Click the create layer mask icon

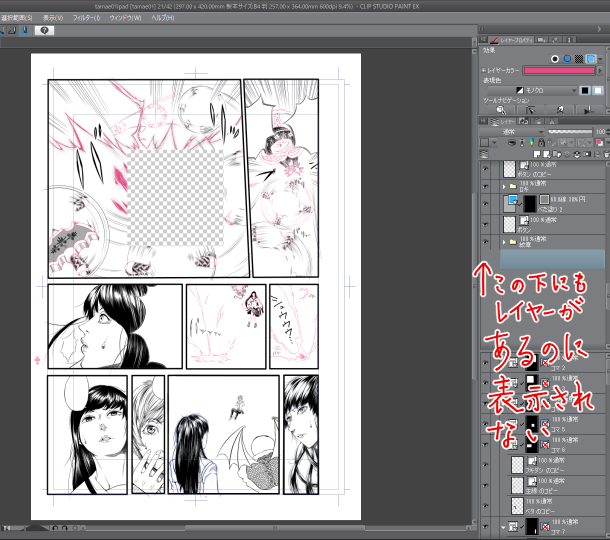click(587, 154)
